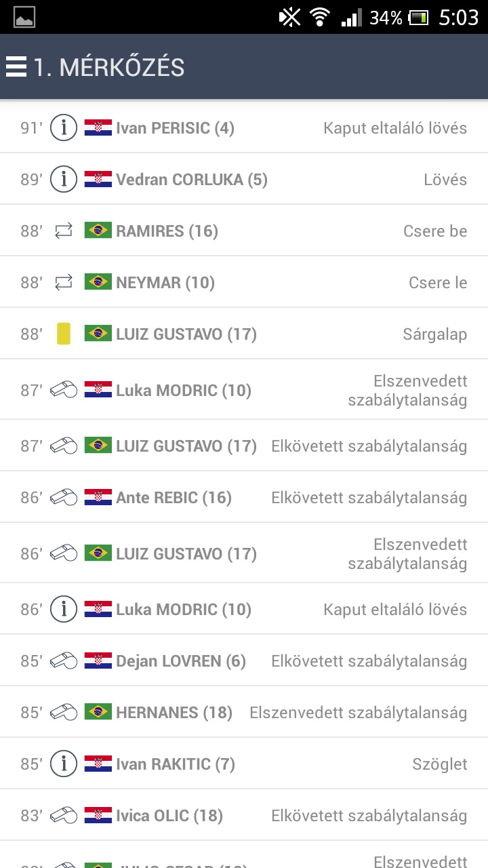Select Vedran CORLUKA's 'Lövés' event label

[445, 179]
